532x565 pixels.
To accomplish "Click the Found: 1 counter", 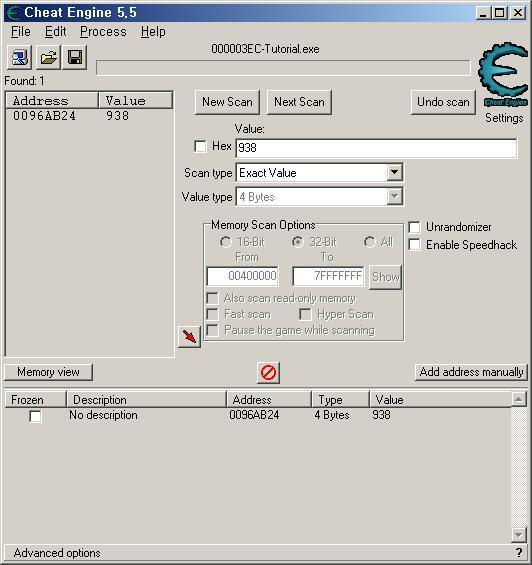I will [24, 81].
